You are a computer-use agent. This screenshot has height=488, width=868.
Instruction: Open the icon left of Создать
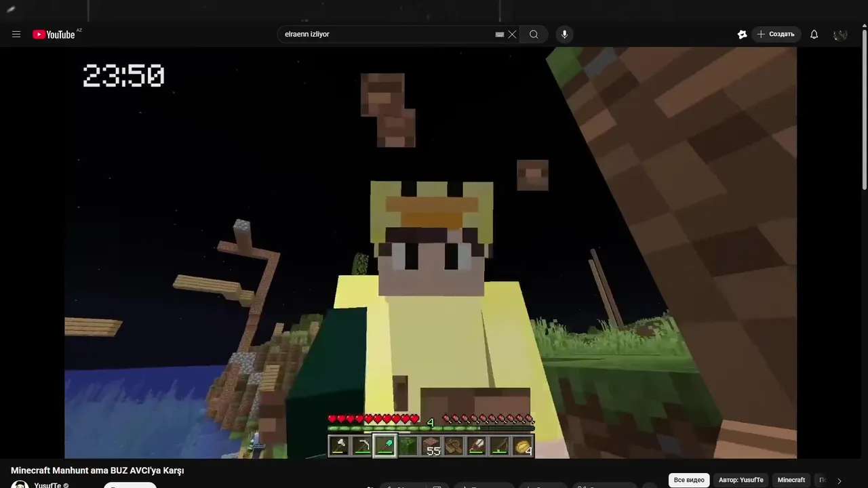[742, 35]
